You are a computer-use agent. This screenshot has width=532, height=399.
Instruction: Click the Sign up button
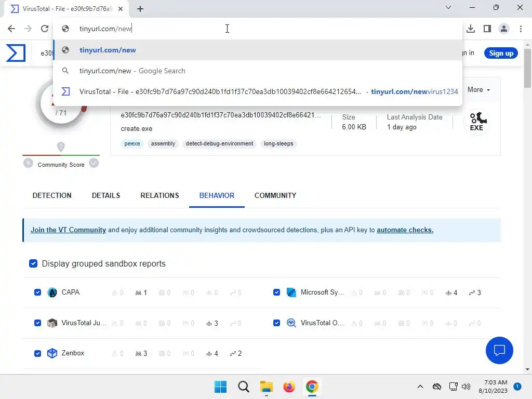point(501,54)
